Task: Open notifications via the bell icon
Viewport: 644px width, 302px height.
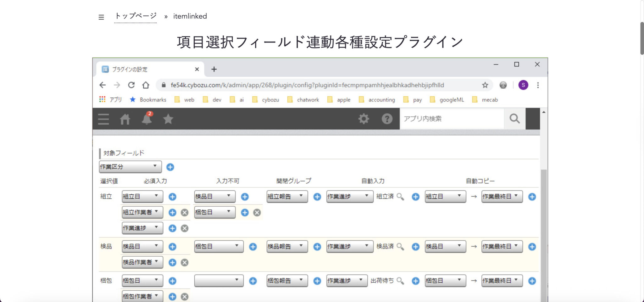Action: (147, 120)
